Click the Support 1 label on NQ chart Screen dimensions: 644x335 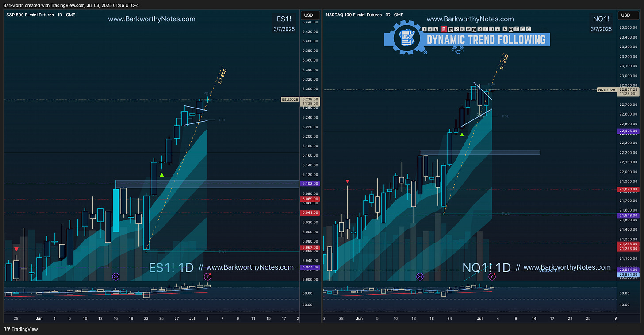click(549, 270)
